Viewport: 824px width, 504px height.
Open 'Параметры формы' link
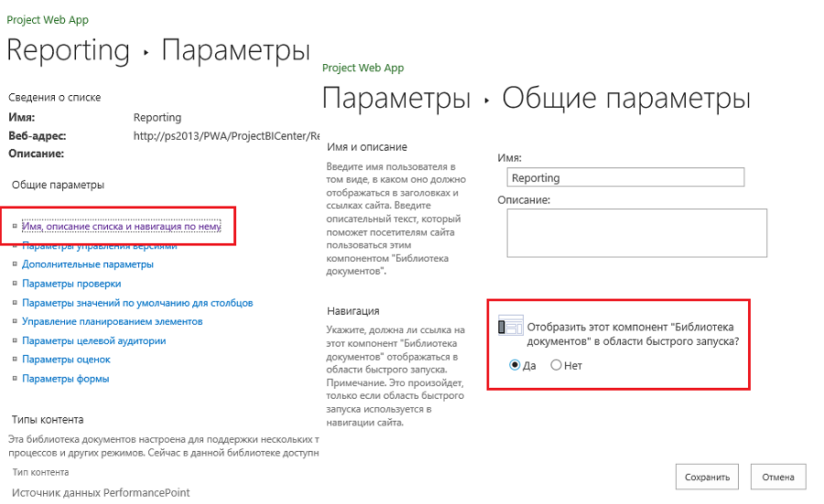pyautogui.click(x=66, y=379)
